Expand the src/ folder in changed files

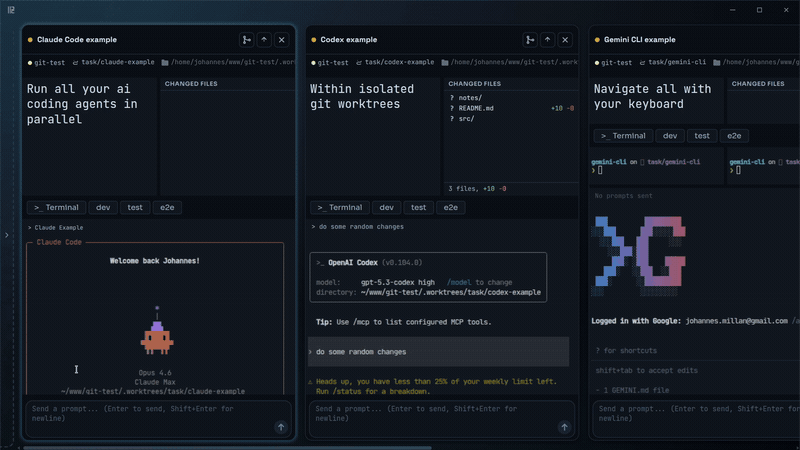pyautogui.click(x=465, y=119)
